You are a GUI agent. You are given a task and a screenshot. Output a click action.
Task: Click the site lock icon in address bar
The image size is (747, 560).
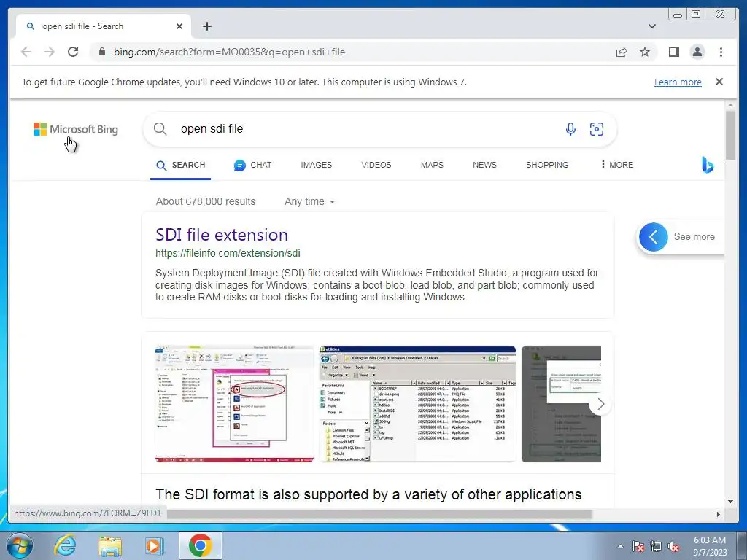(x=102, y=52)
